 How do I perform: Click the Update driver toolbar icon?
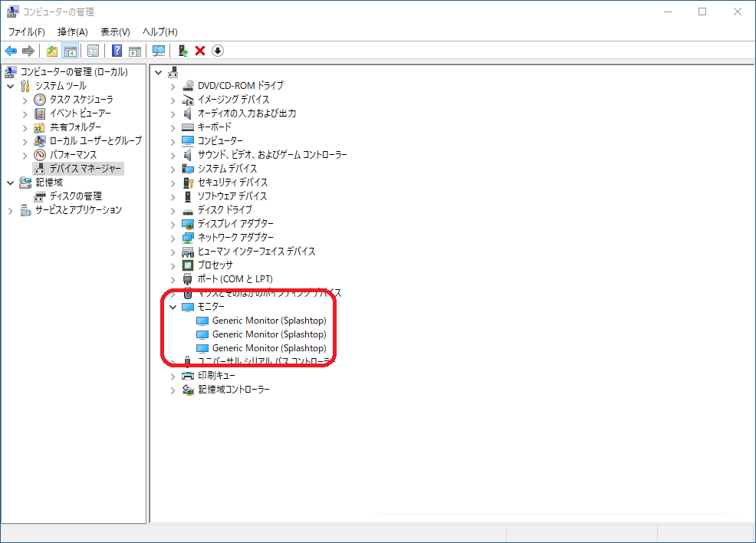coord(182,51)
